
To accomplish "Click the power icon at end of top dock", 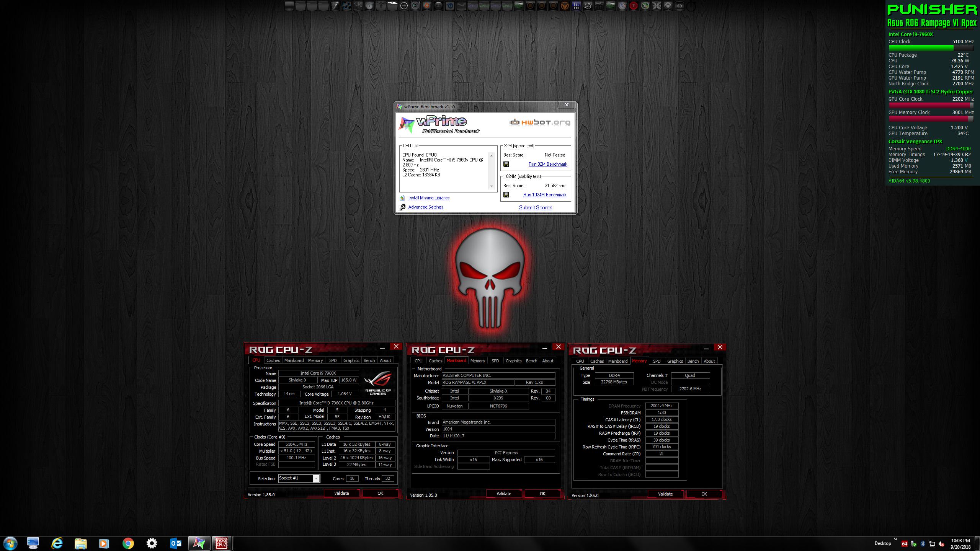I will pyautogui.click(x=691, y=6).
